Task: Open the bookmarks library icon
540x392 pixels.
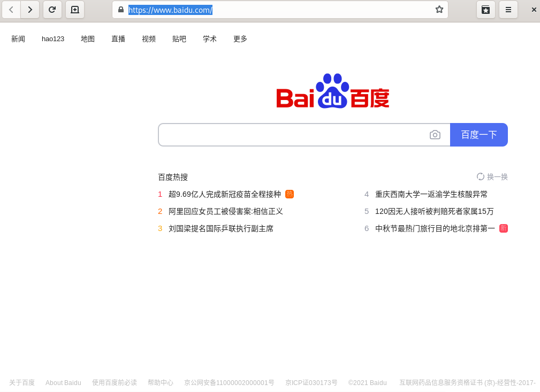Action: 485,10
